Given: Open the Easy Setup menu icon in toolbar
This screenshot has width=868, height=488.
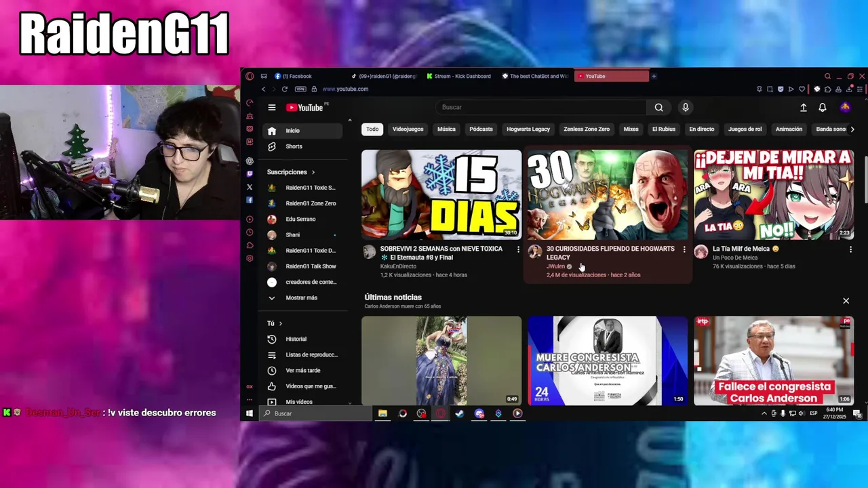Looking at the screenshot, I should click(x=860, y=89).
